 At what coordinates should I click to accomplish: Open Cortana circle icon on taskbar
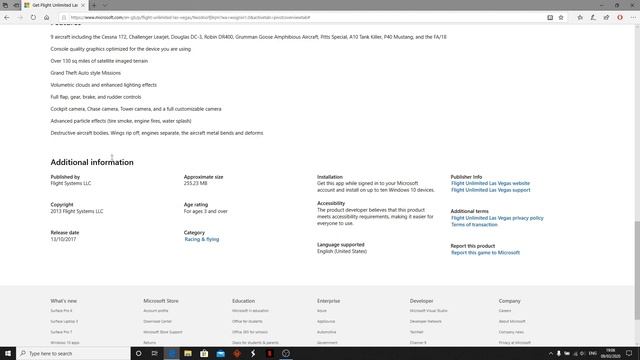138,353
